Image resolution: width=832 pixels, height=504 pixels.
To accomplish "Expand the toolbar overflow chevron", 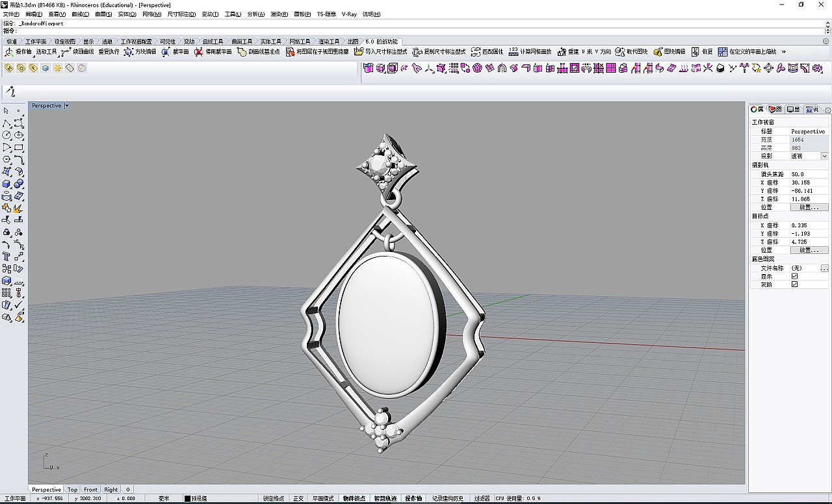I will coord(783,52).
